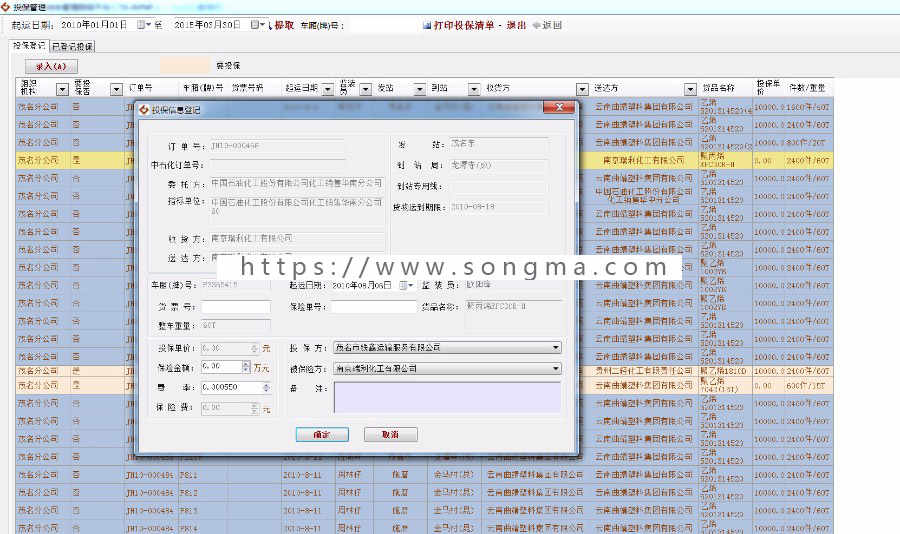Click the 返回 back arrow icon
Viewport: 900px width, 534px height.
[537, 25]
